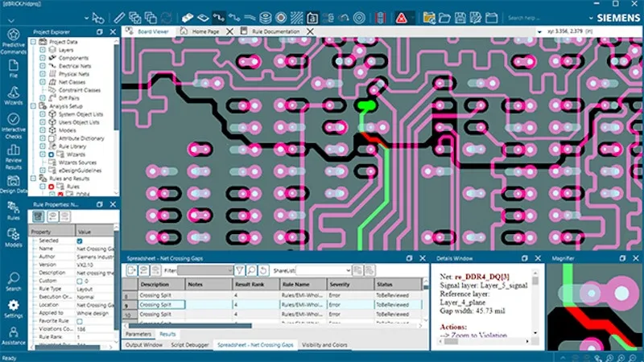Expand the Electrical Nets tree node

pos(43,66)
